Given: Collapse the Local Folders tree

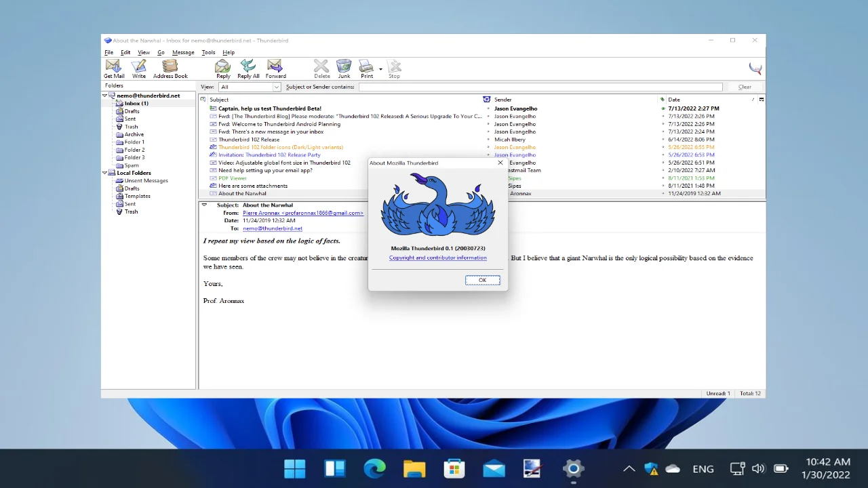Looking at the screenshot, I should click(105, 173).
